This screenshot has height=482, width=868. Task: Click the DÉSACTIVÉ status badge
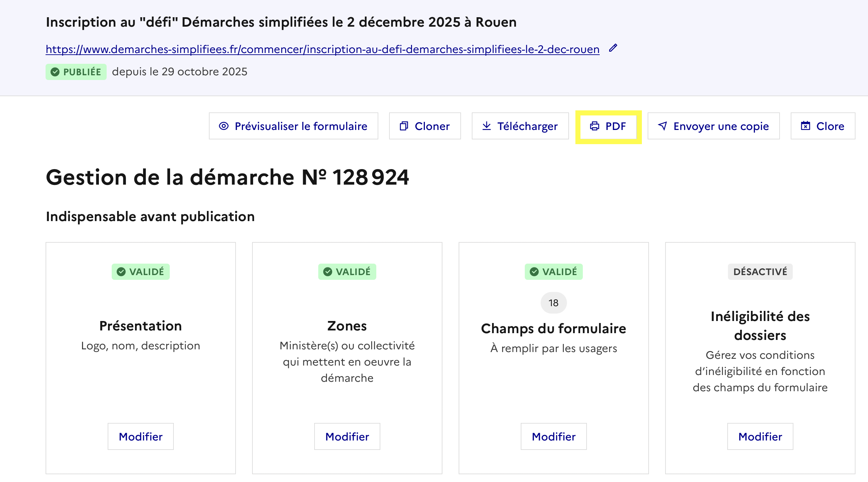point(760,272)
